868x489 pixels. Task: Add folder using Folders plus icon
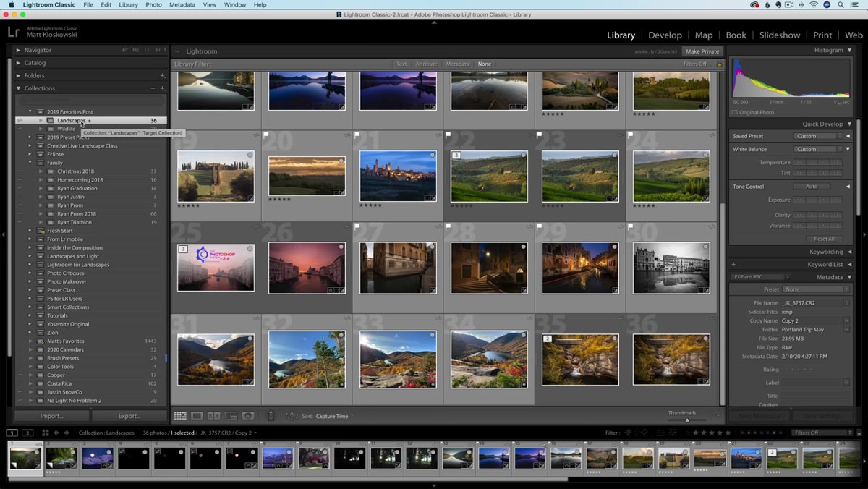pyautogui.click(x=162, y=75)
